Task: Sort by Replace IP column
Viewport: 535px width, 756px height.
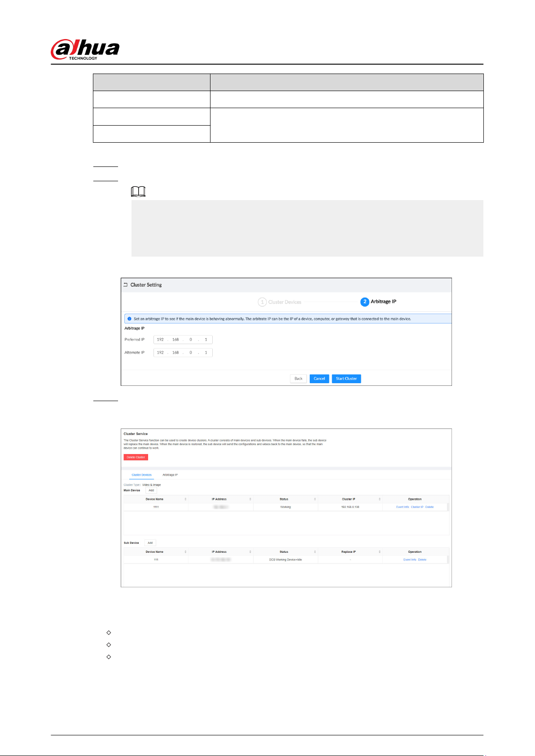Action: tap(380, 552)
